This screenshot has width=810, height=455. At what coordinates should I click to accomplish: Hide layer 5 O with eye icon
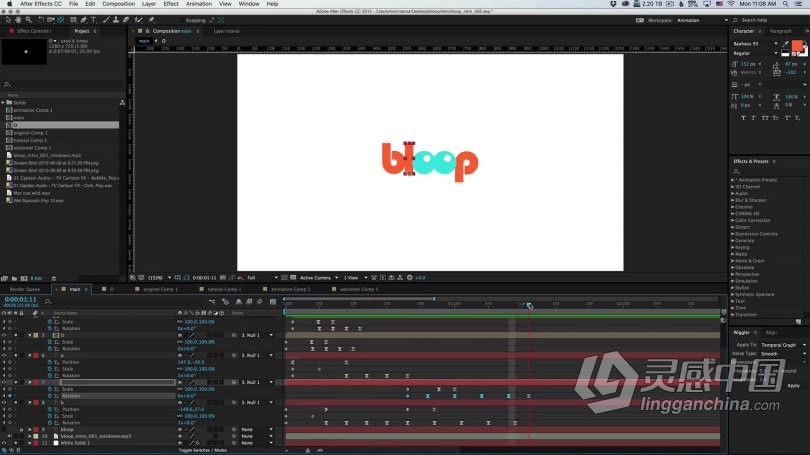point(4,335)
